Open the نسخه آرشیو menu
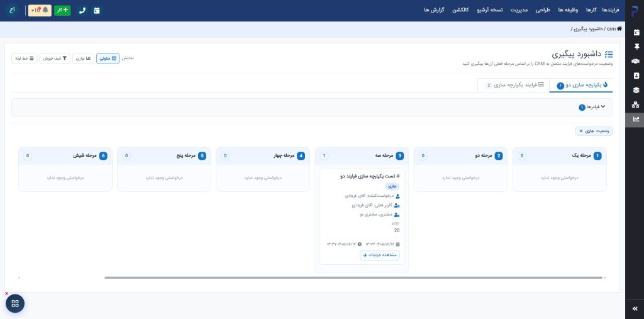This screenshot has width=644, height=319. pyautogui.click(x=489, y=10)
